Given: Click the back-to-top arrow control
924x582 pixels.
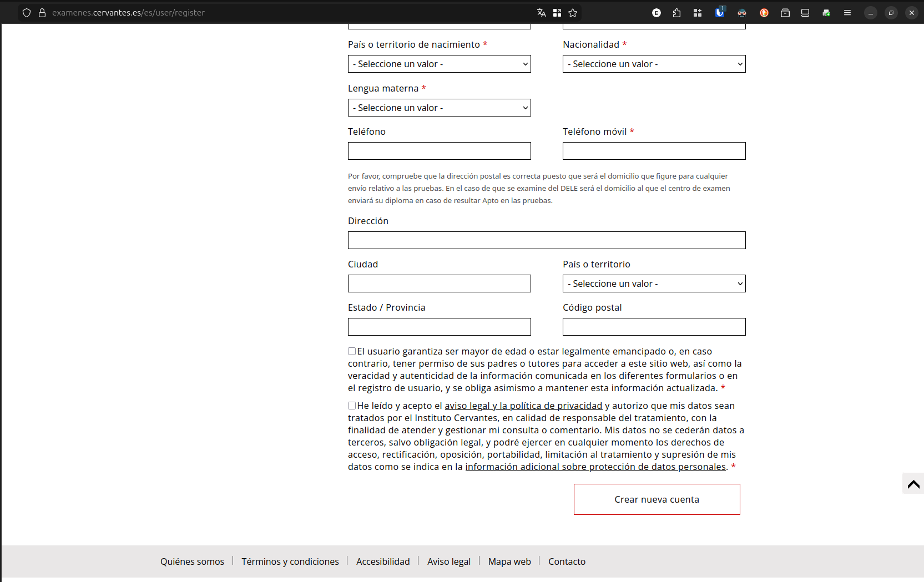Looking at the screenshot, I should pyautogui.click(x=913, y=483).
